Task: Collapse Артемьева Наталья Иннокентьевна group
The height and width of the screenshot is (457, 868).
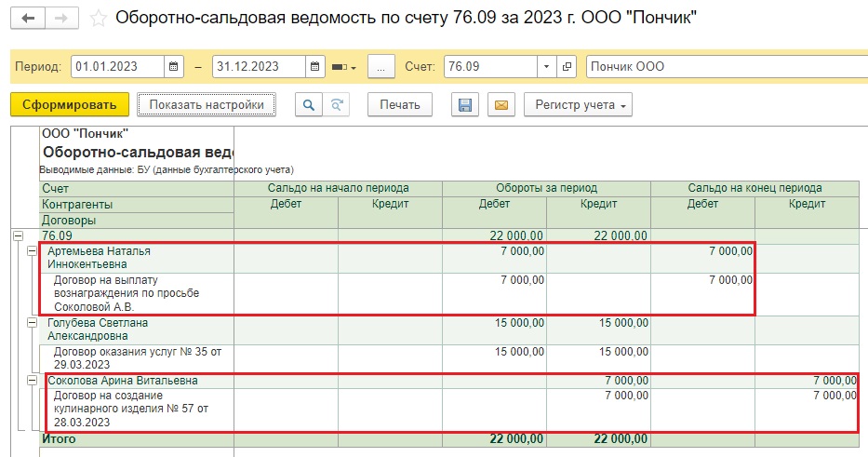Action: click(33, 251)
